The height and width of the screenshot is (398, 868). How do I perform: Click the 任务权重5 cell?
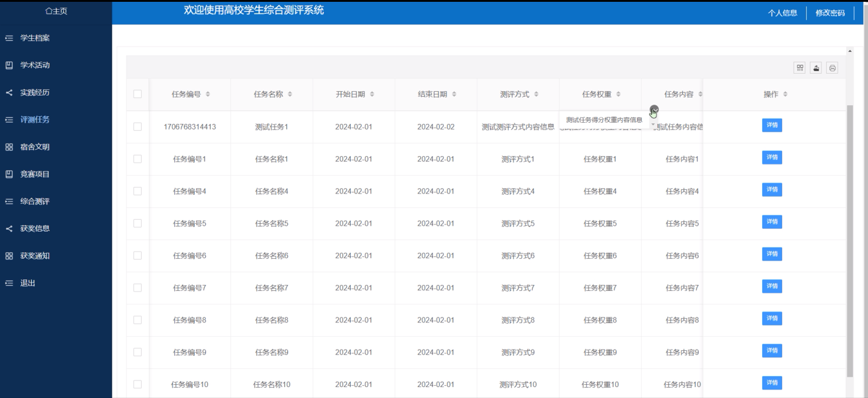tap(600, 224)
